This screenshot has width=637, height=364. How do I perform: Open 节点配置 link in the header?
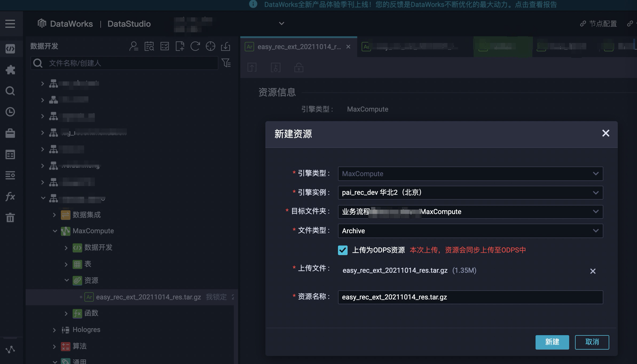[598, 24]
